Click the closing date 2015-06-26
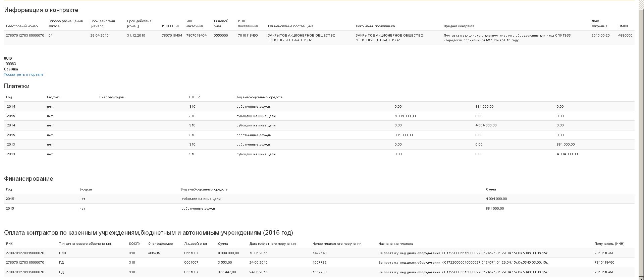The width and height of the screenshot is (644, 280). (x=600, y=35)
